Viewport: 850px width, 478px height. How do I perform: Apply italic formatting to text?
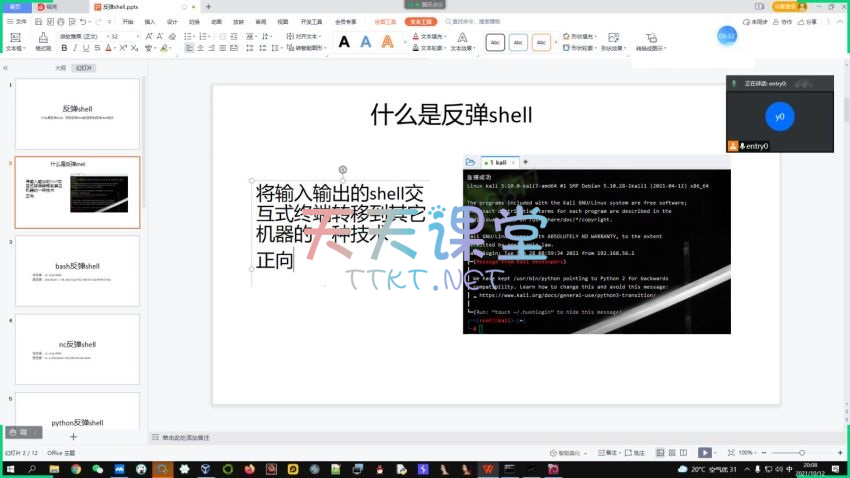(x=73, y=47)
